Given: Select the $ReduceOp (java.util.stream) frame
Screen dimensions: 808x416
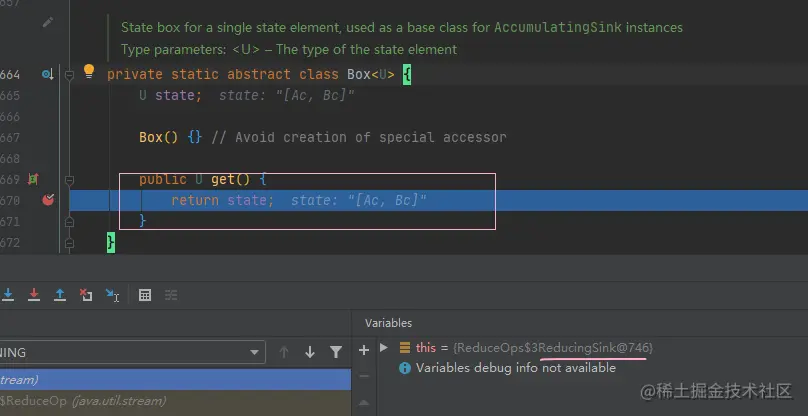Looking at the screenshot, I should pos(175,401).
